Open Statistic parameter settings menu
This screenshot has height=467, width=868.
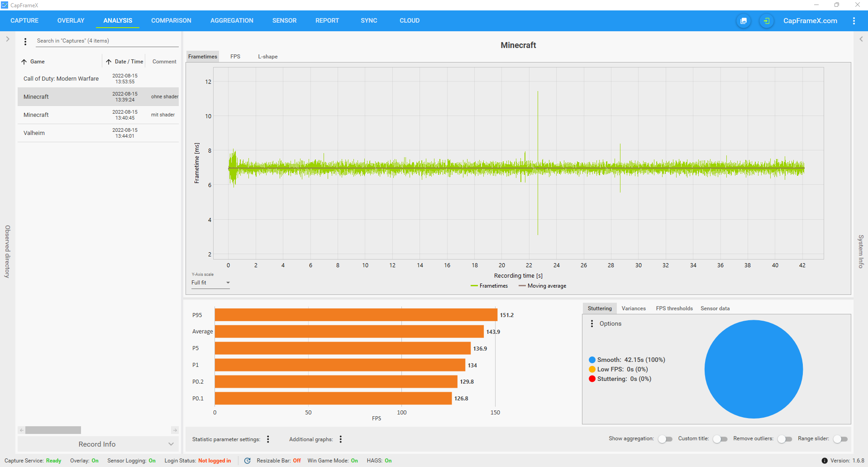pyautogui.click(x=268, y=439)
